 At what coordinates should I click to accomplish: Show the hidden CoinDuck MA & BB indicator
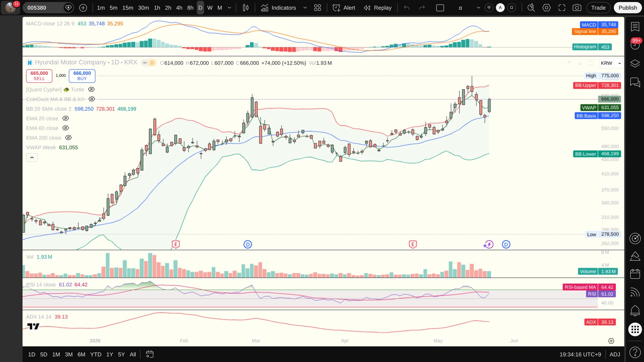pyautogui.click(x=92, y=99)
